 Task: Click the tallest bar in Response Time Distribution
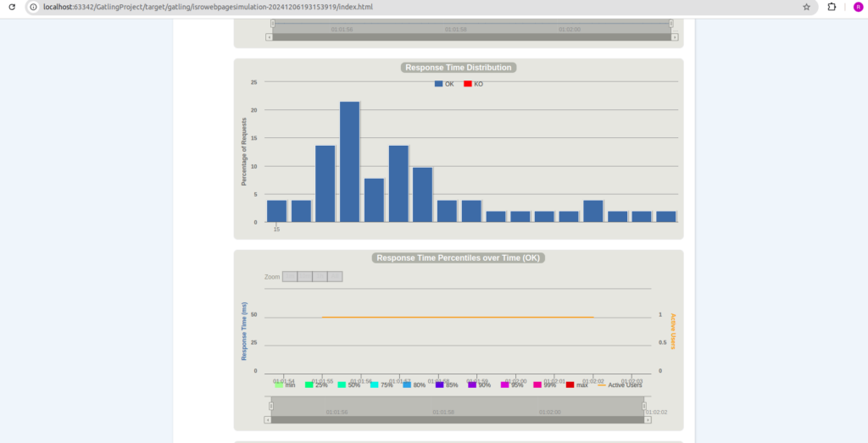pos(350,161)
